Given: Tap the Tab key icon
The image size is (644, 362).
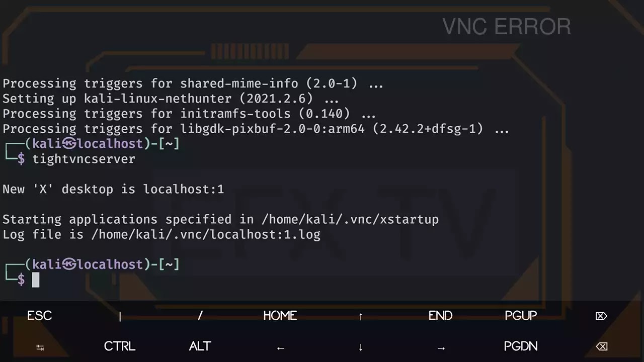Looking at the screenshot, I should [x=40, y=347].
